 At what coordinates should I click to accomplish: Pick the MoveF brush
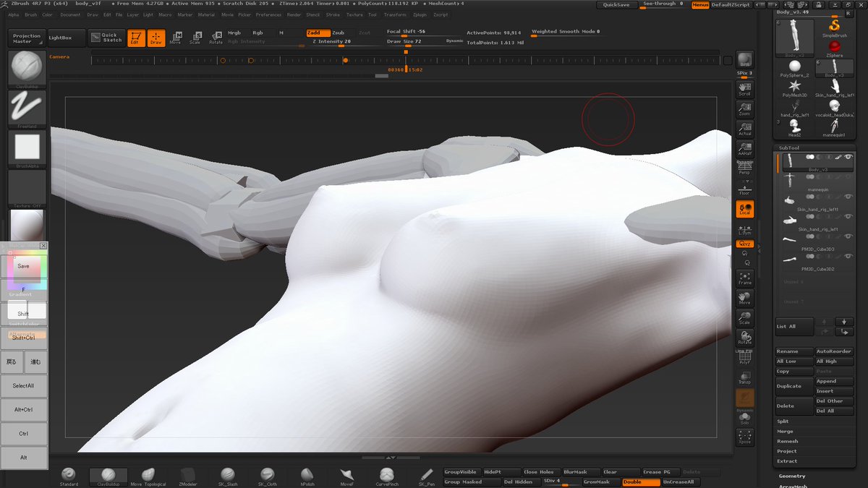pos(347,476)
